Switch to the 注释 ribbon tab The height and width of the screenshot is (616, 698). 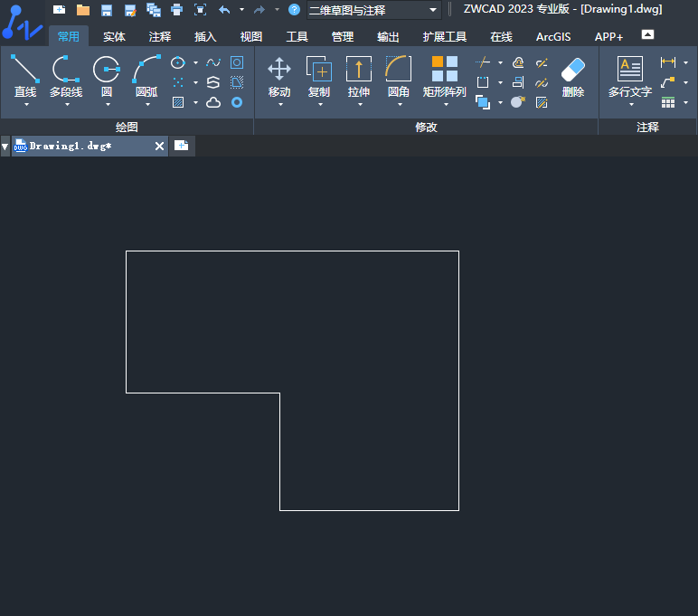pos(160,36)
